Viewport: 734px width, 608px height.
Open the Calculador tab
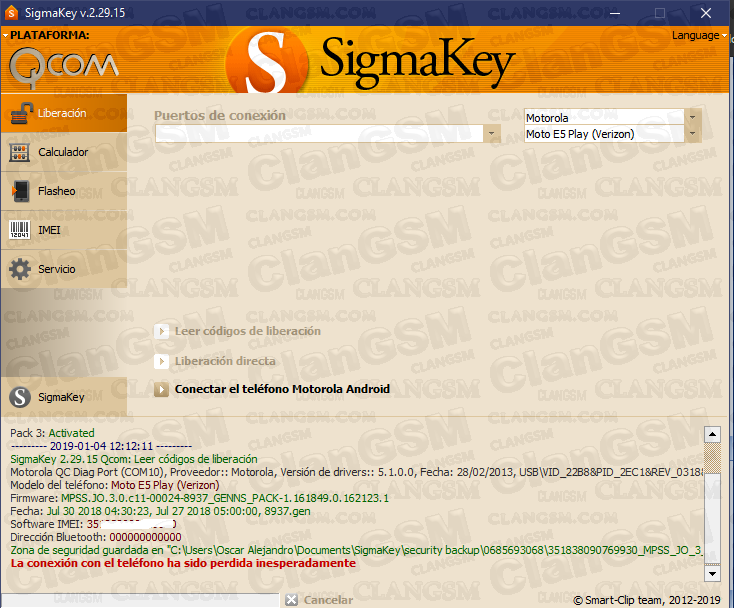[64, 152]
